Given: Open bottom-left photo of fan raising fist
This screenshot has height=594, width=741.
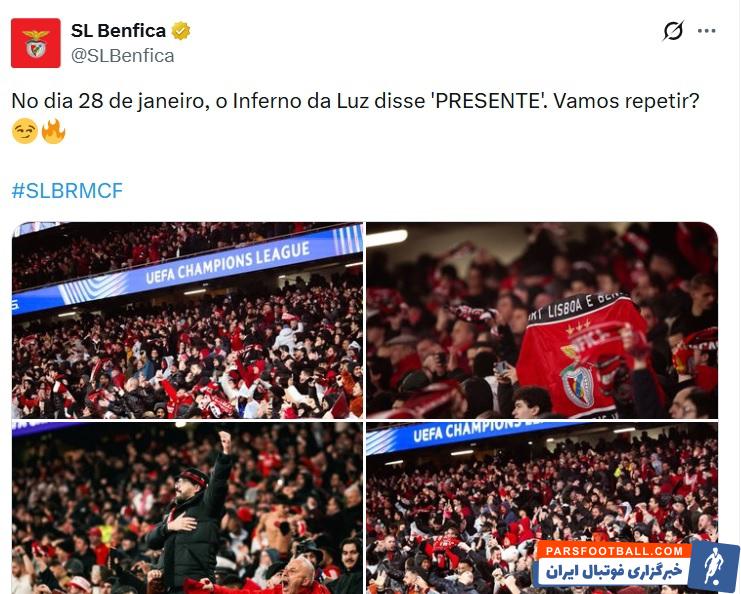Looking at the screenshot, I should click(x=188, y=508).
